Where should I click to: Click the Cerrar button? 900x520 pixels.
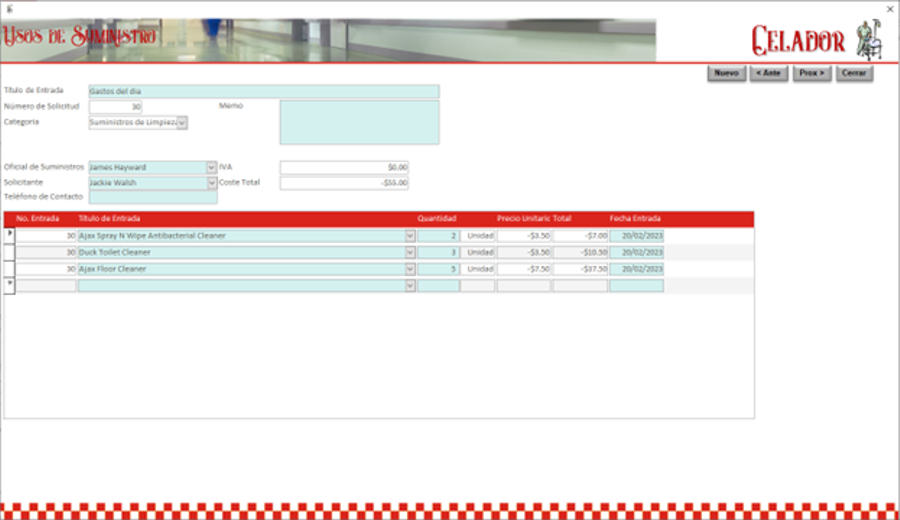[x=854, y=73]
